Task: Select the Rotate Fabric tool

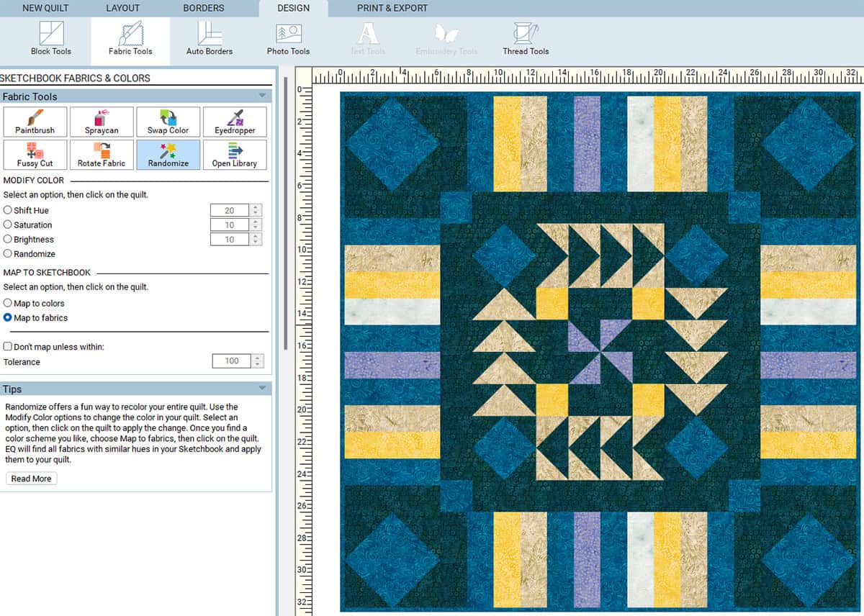Action: click(x=102, y=155)
